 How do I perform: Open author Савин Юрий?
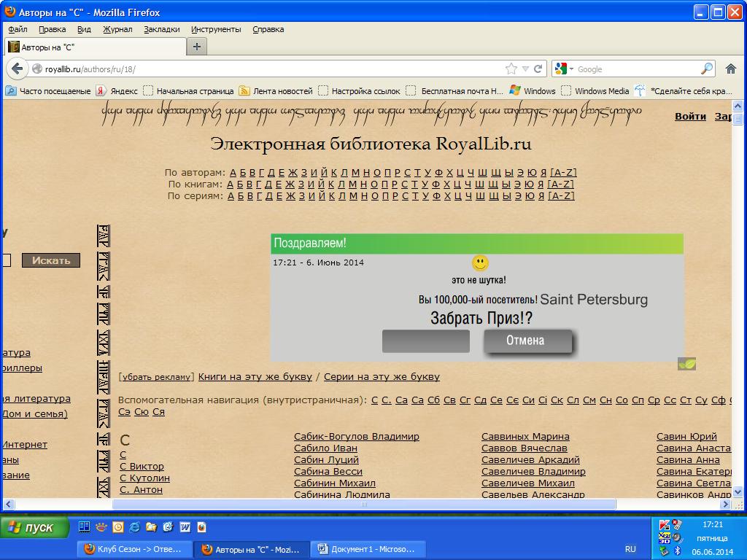point(686,436)
